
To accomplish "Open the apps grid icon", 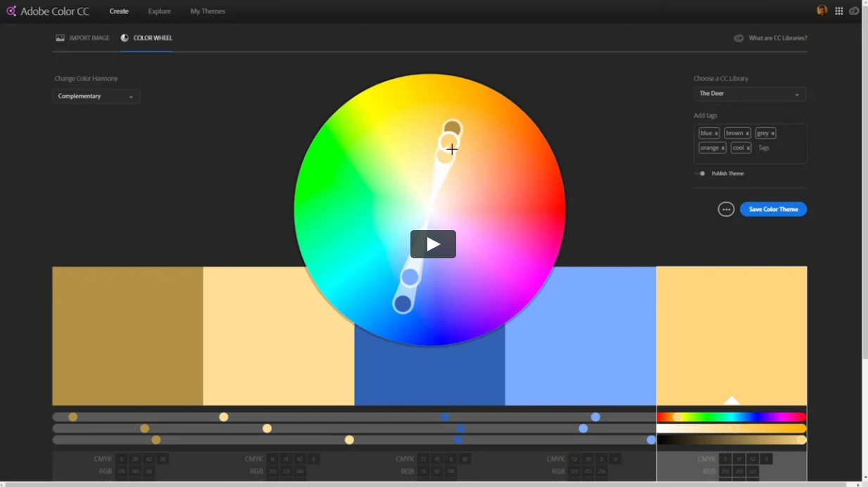I will [x=839, y=11].
